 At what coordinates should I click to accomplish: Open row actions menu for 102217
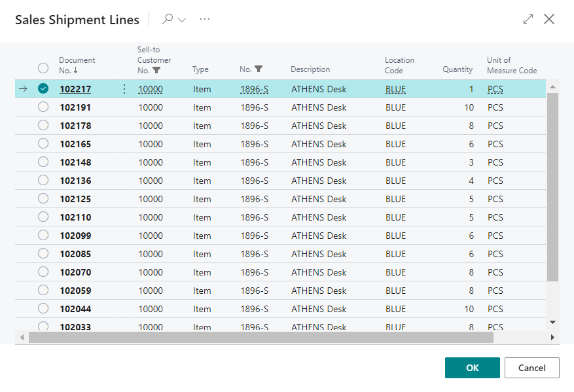click(x=124, y=89)
